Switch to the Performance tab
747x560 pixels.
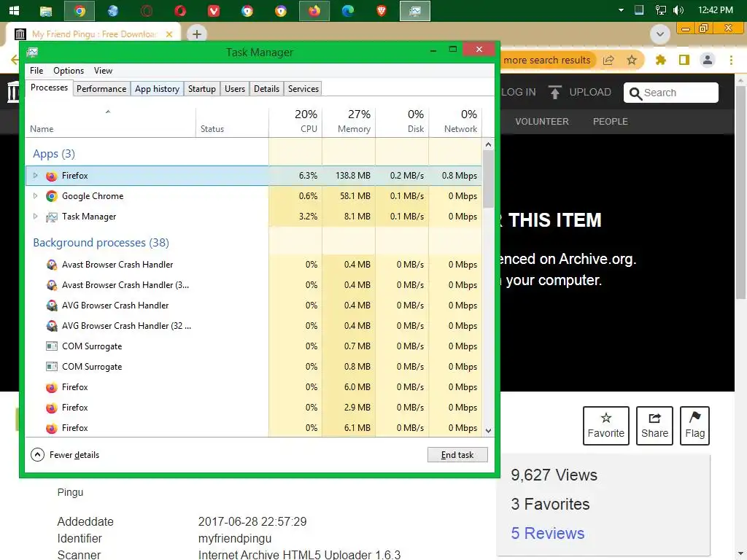(101, 88)
